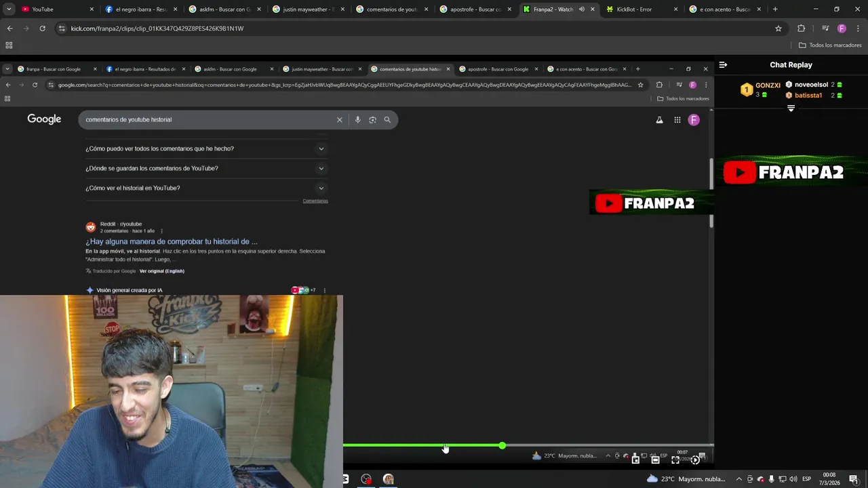Switch to the e con acento tab
868x488 pixels.
tap(724, 9)
